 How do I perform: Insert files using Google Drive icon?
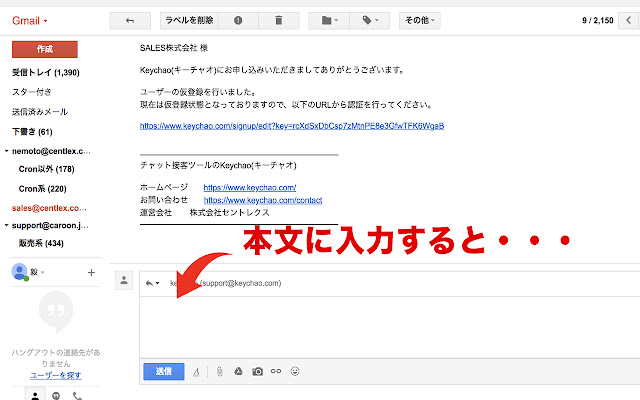(238, 371)
